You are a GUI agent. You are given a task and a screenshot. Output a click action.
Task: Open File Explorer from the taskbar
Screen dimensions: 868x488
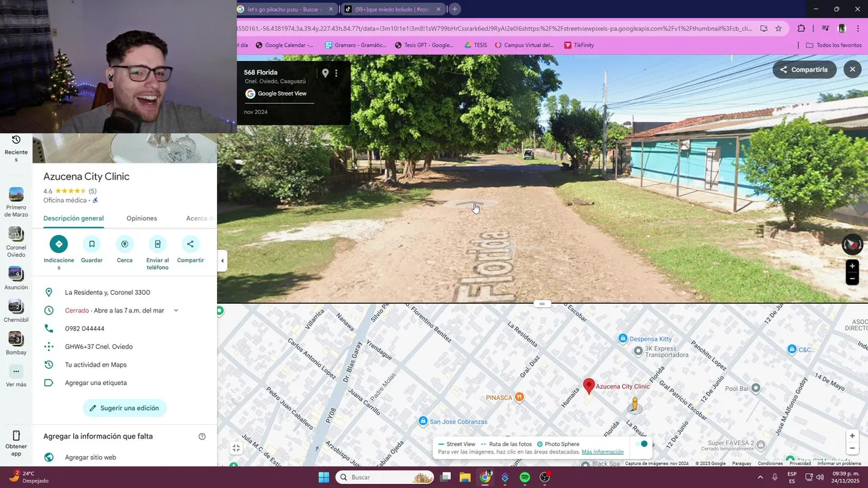(465, 477)
